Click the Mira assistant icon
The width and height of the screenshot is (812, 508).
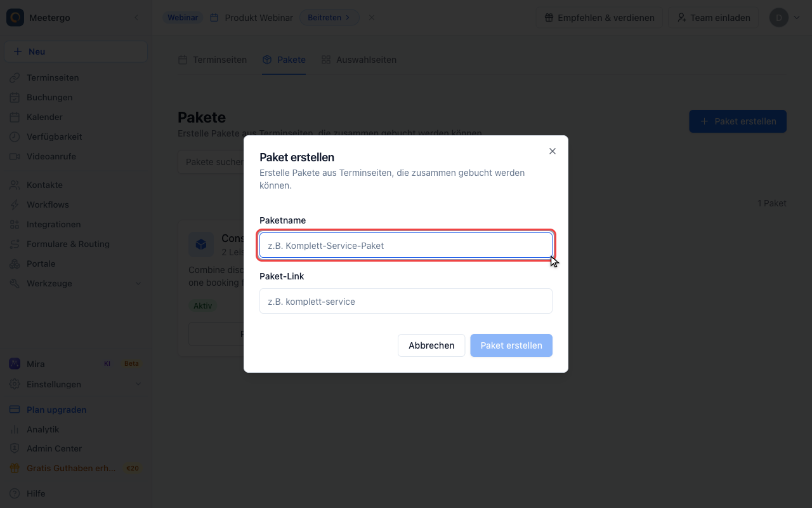pyautogui.click(x=15, y=364)
